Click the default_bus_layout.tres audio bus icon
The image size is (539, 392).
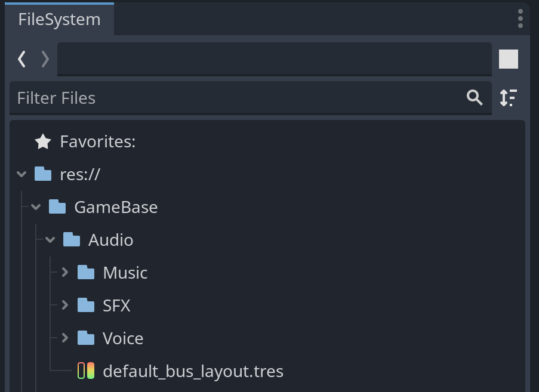86,371
